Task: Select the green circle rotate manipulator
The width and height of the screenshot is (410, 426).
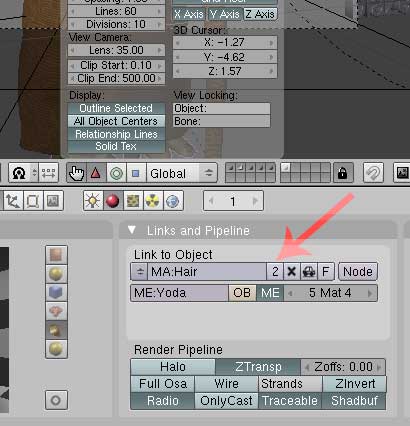Action: tap(116, 173)
